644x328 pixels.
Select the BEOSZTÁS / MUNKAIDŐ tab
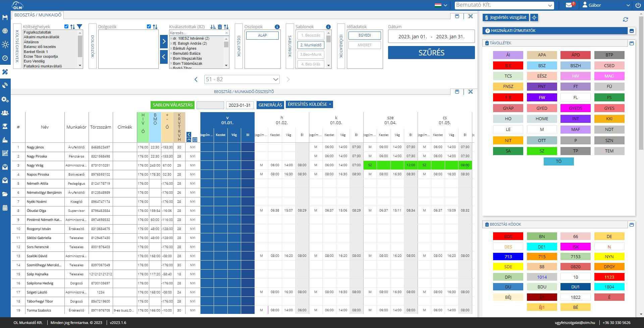38,15
